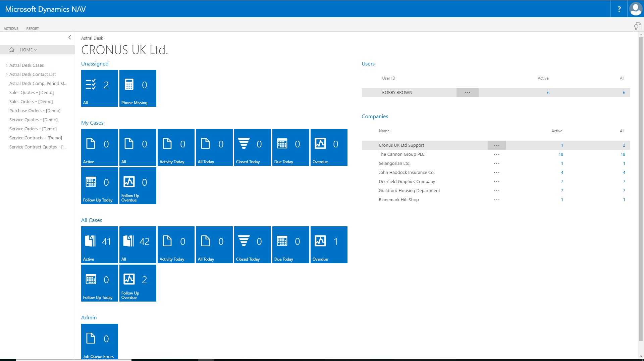Click the Companies section heading link
The image size is (644, 361).
375,117
